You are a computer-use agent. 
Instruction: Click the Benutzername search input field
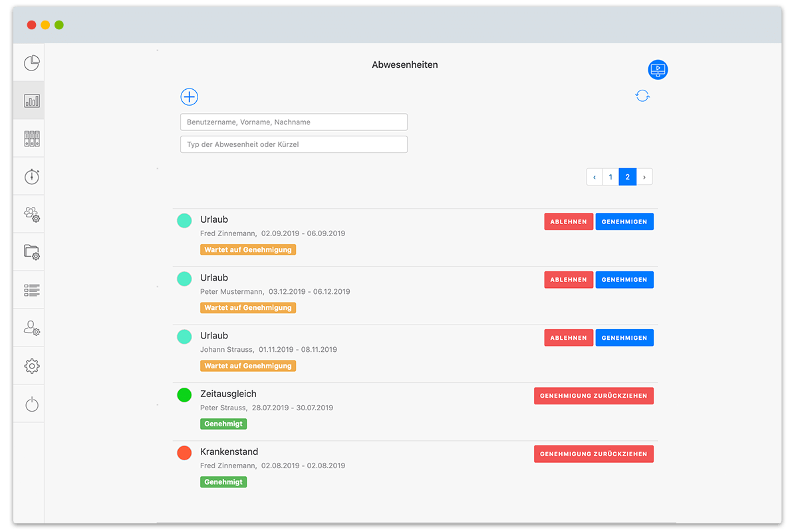click(x=293, y=122)
